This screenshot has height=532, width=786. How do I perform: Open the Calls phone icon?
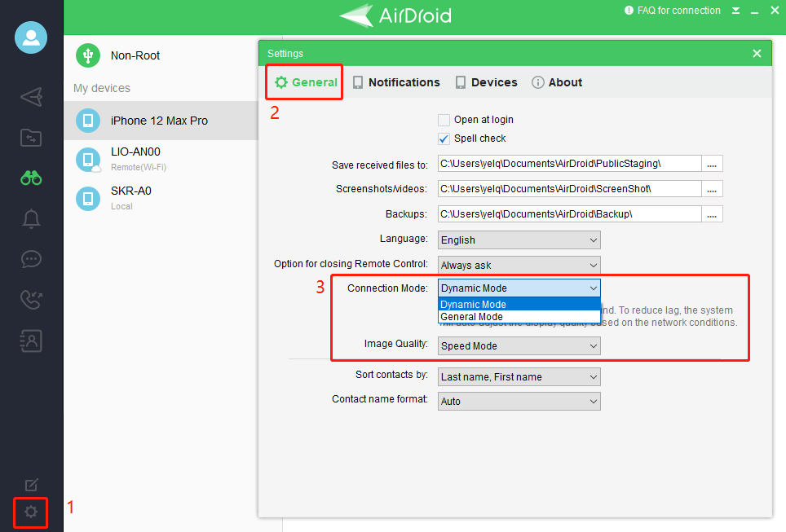(31, 299)
